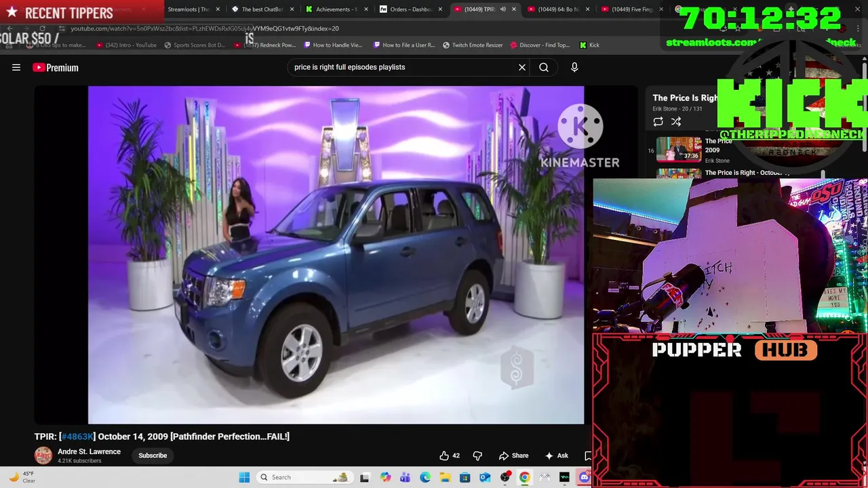The image size is (868, 488).
Task: Open playlist item 16 thumbnail 37:36
Action: [x=679, y=149]
